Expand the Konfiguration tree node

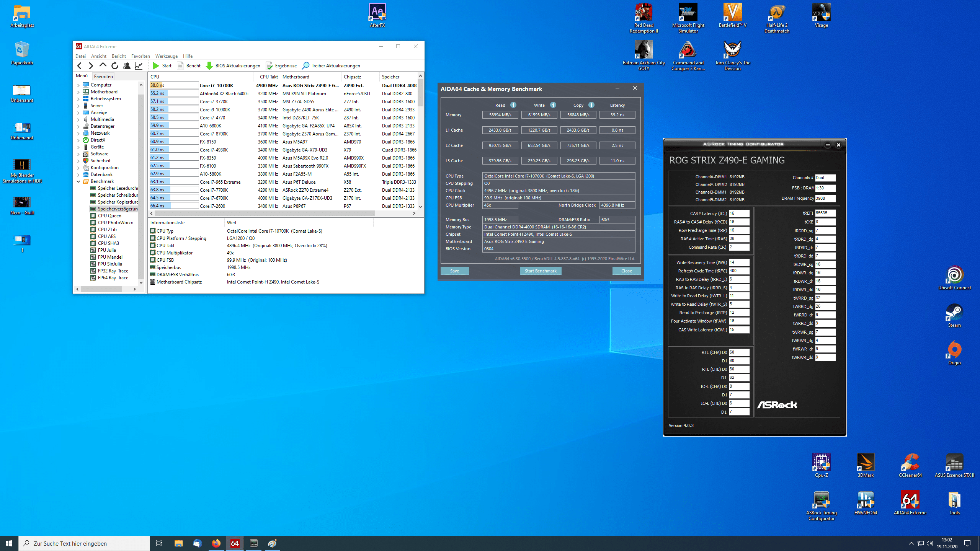[78, 168]
